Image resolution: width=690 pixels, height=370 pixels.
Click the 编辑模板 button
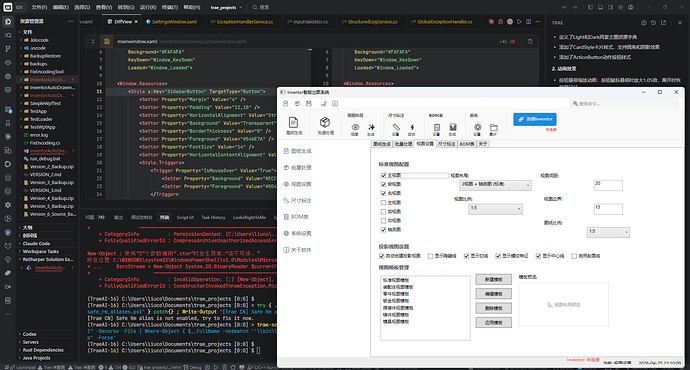point(494,294)
